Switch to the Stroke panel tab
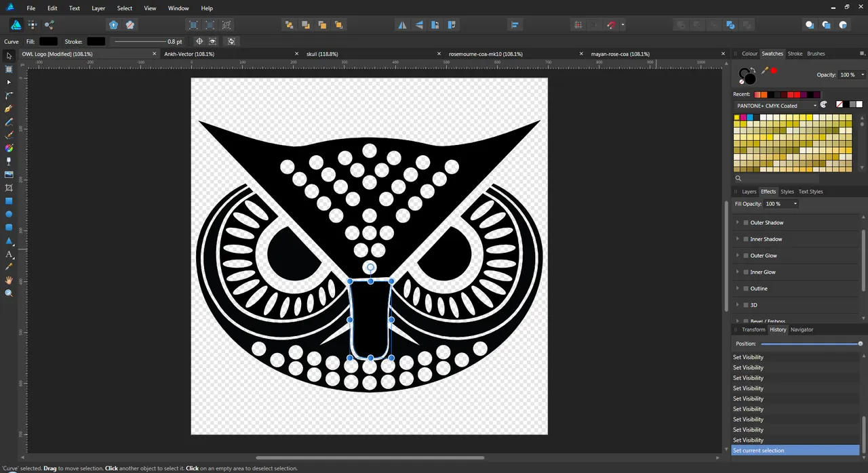The image size is (868, 473). point(795,54)
